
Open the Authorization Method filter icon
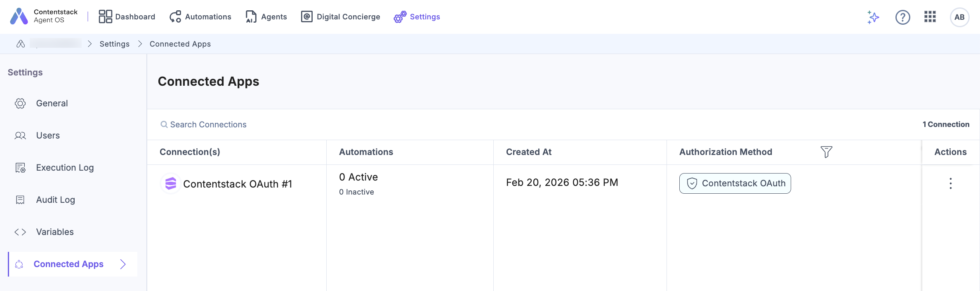[826, 152]
